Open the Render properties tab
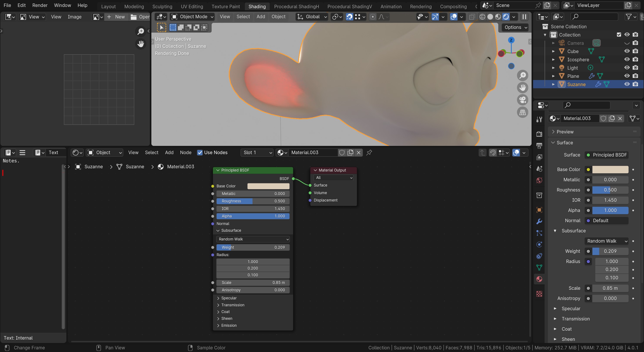The height and width of the screenshot is (352, 644). [x=539, y=134]
